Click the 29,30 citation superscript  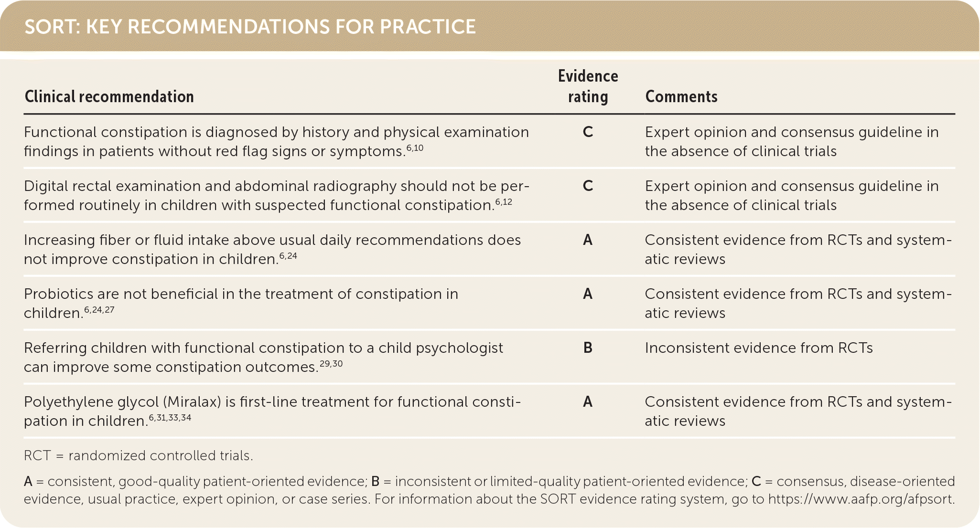pyautogui.click(x=331, y=364)
